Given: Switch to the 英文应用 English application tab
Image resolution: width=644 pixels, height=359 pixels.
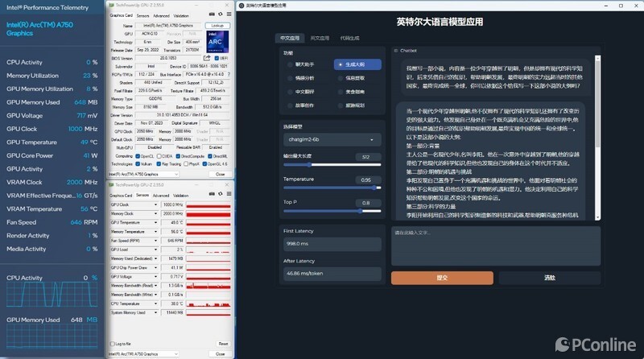Looking at the screenshot, I should click(x=320, y=38).
